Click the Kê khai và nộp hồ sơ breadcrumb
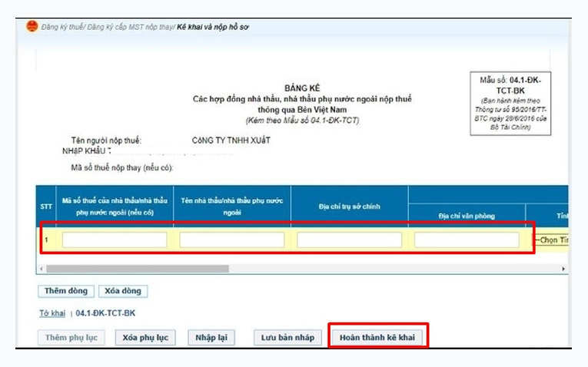Screen dimensions: 588x367 click(213, 27)
